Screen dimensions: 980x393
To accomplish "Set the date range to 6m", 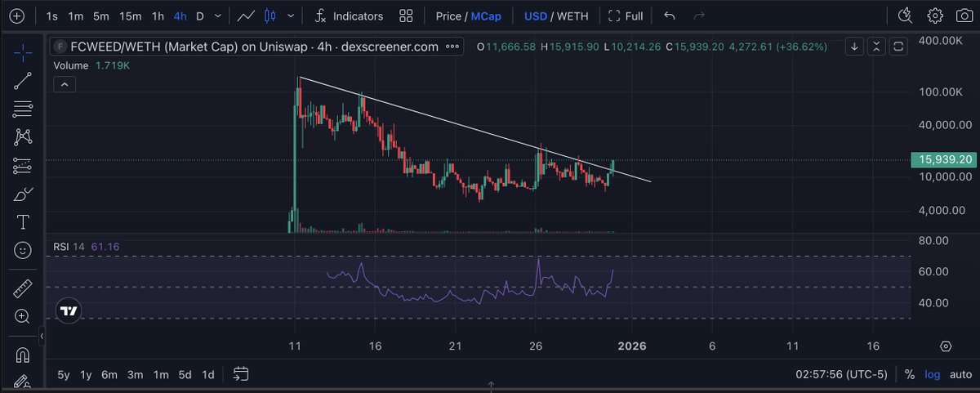I will [x=109, y=375].
